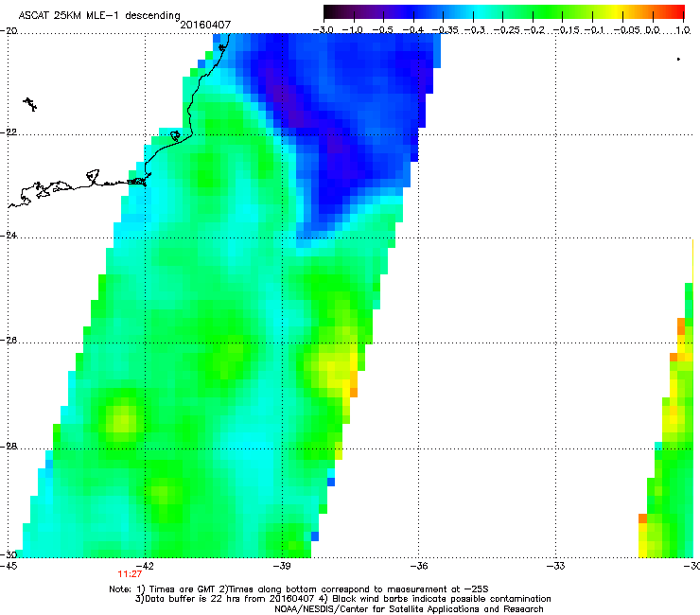
Task: Click longitude label -33 on the axis
Action: point(556,566)
